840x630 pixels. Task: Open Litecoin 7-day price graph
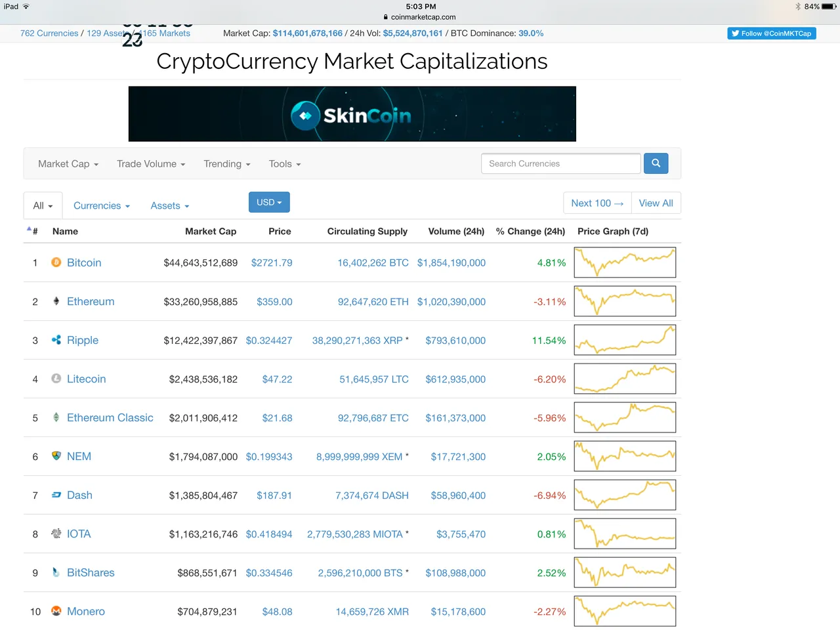click(625, 379)
